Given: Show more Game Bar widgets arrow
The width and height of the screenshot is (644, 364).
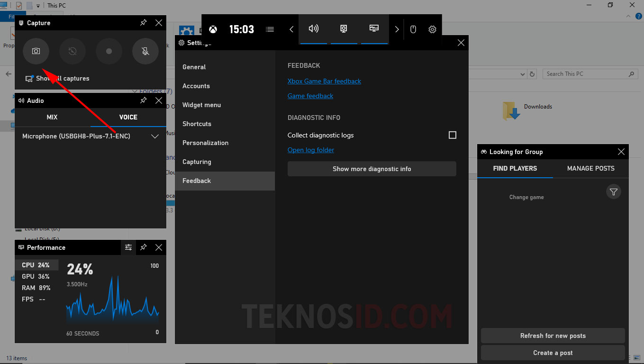Looking at the screenshot, I should click(397, 29).
